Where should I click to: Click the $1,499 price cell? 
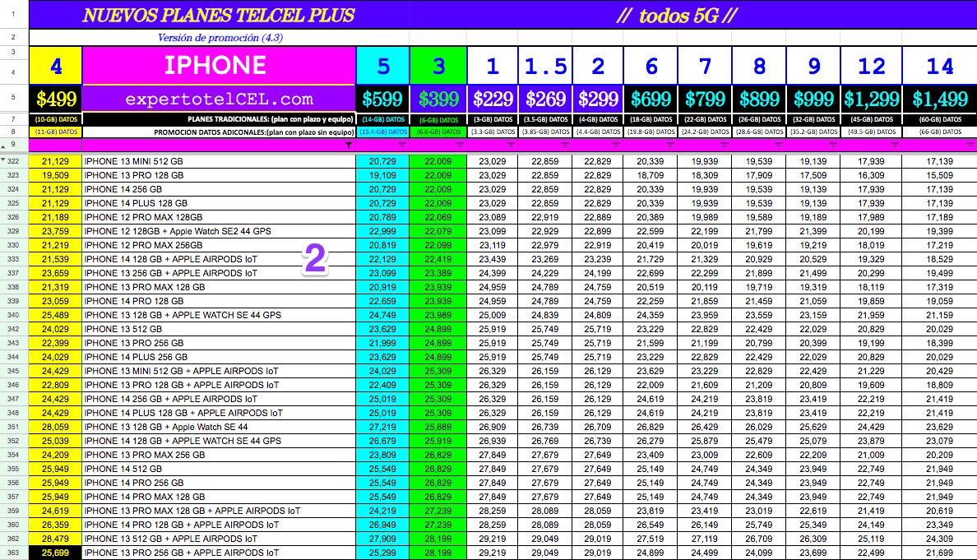tap(940, 99)
